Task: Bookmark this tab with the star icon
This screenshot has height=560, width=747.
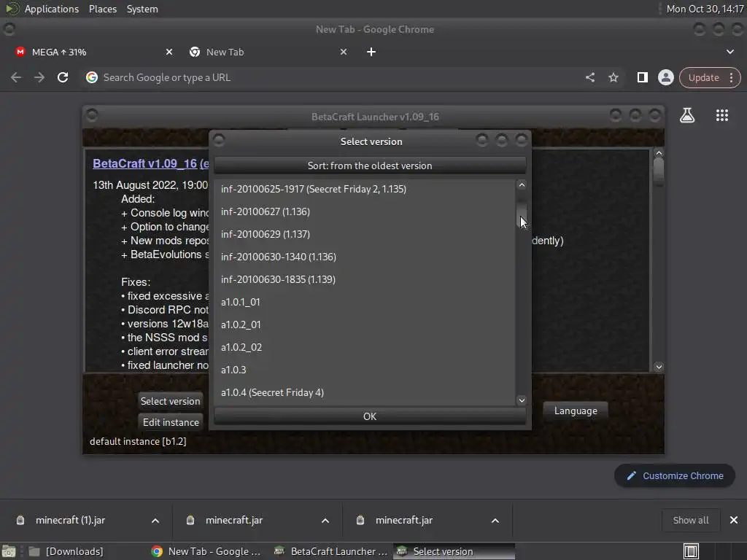Action: pos(614,77)
